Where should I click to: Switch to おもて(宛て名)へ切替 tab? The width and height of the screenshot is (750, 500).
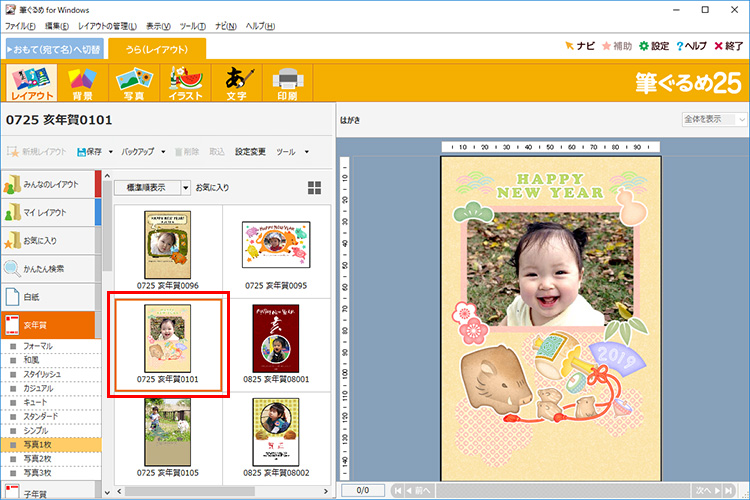point(53,48)
